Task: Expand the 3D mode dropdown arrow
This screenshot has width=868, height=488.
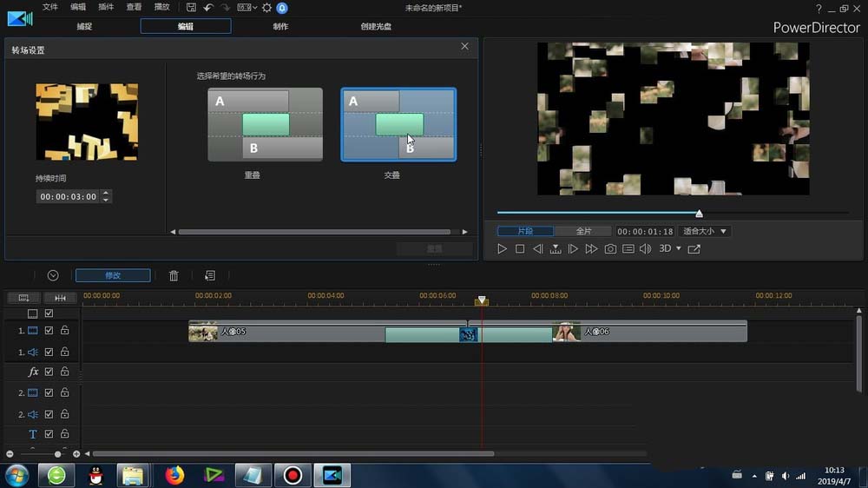Action: click(x=679, y=249)
